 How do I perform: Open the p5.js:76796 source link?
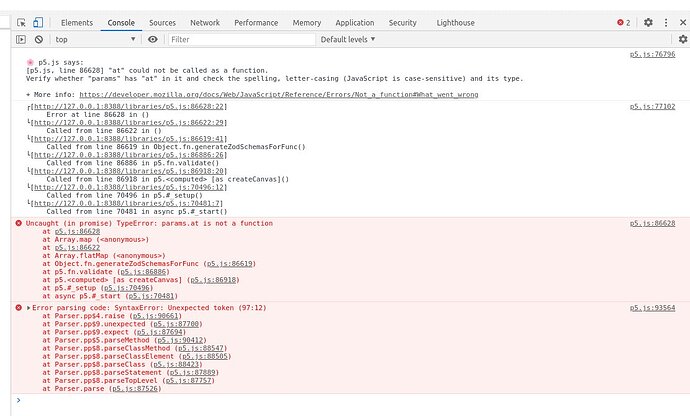point(652,54)
